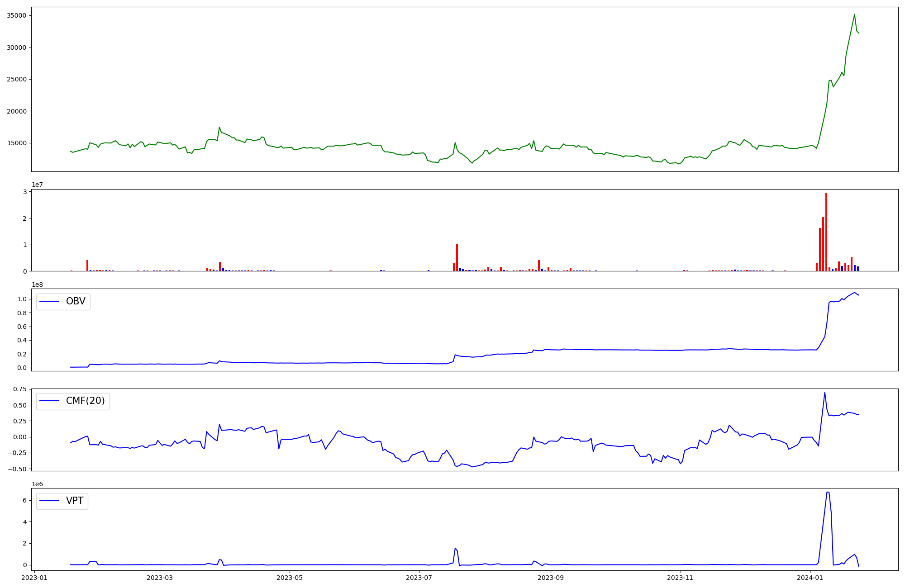This screenshot has width=905, height=588.
Task: Click the July 2023 red volume spike bar
Action: click(x=457, y=257)
